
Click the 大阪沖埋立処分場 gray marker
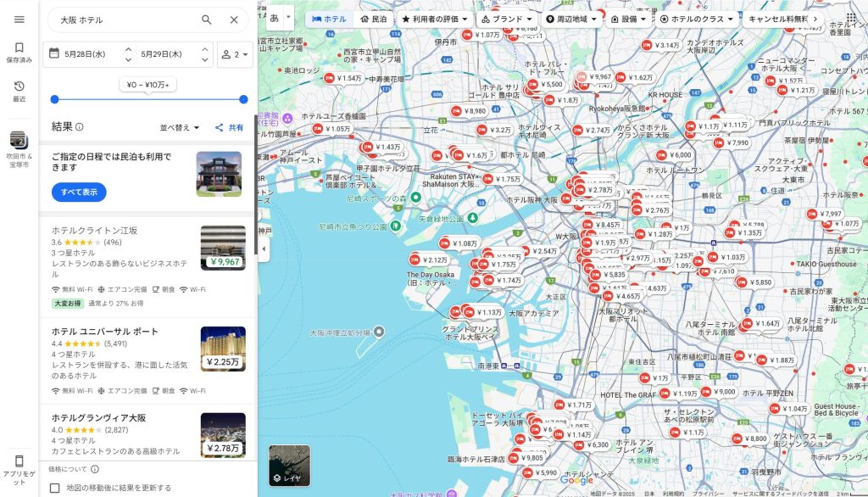coord(379,332)
